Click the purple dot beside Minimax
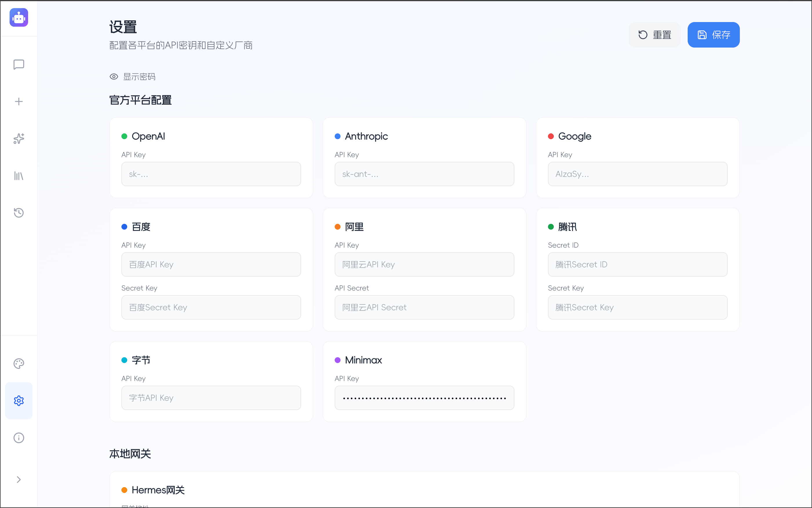This screenshot has width=812, height=508. [338, 360]
